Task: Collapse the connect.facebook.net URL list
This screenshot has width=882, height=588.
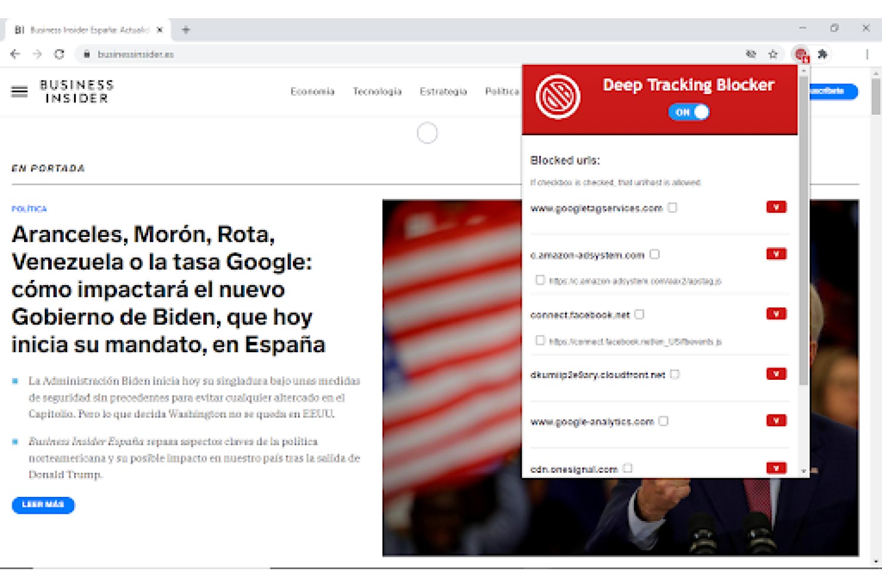Action: click(776, 314)
